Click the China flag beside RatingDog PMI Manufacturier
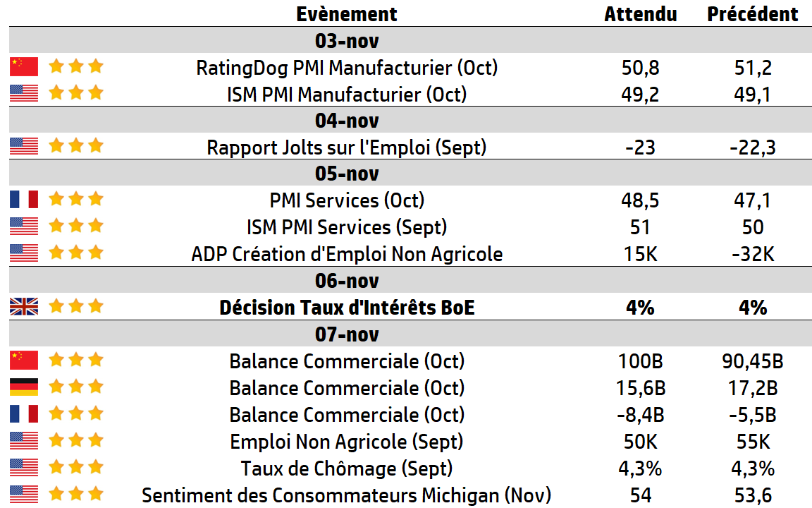 pos(24,67)
